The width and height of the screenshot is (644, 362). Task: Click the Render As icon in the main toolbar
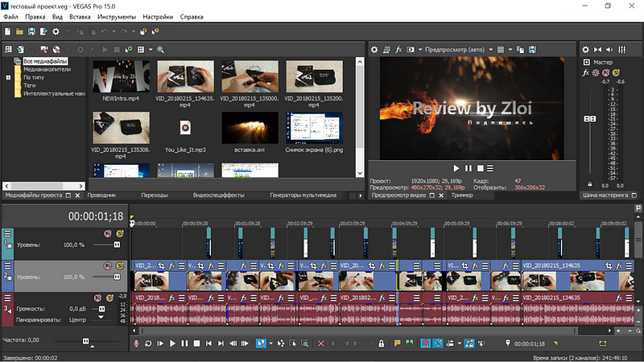[x=43, y=31]
